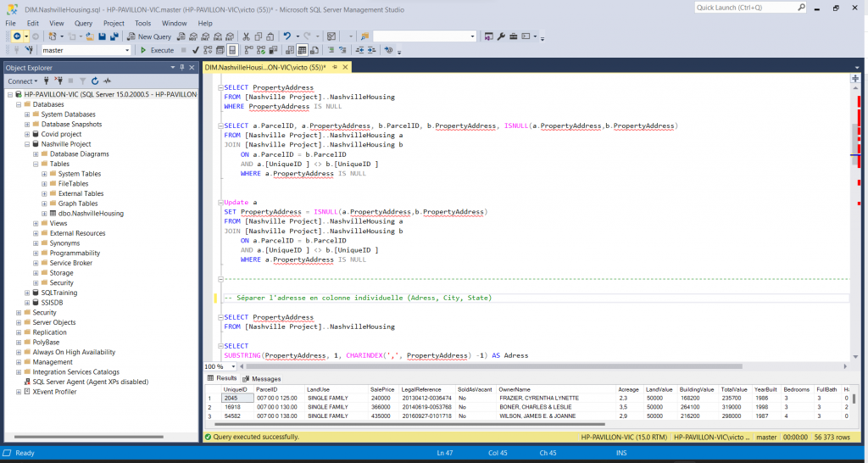Screen dimensions: 868x463
Task: Collapse the Databases tree node
Action: pyautogui.click(x=19, y=104)
